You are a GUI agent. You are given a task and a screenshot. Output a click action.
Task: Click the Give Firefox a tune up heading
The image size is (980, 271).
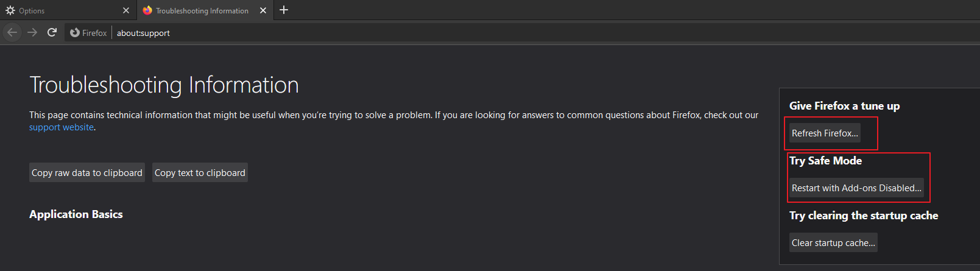(844, 106)
